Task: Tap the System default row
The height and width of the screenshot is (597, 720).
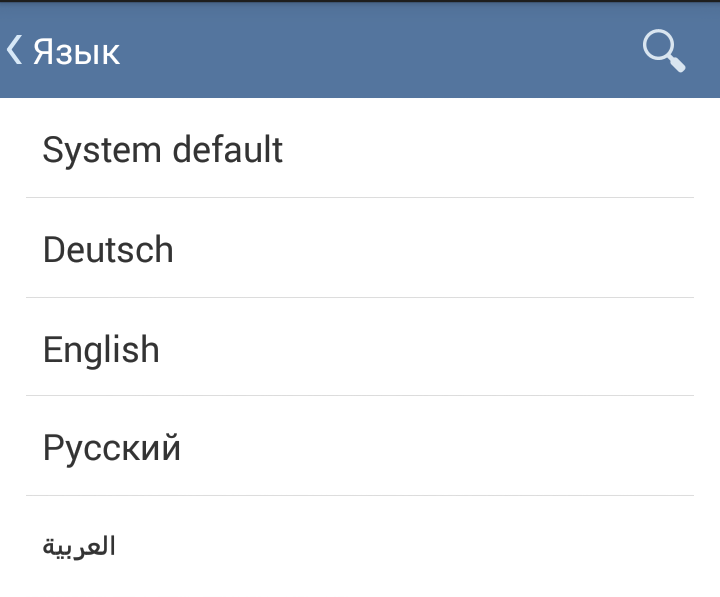Action: (x=360, y=150)
